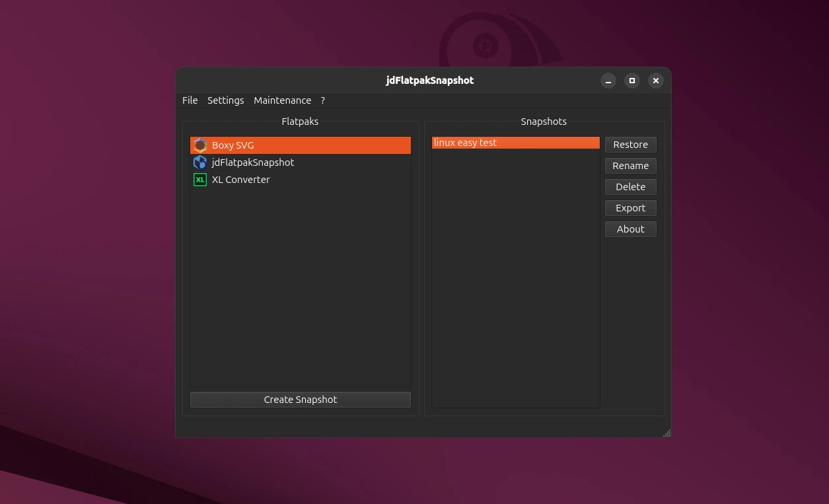Open the "?" help menu
The image size is (829, 504).
(x=322, y=100)
